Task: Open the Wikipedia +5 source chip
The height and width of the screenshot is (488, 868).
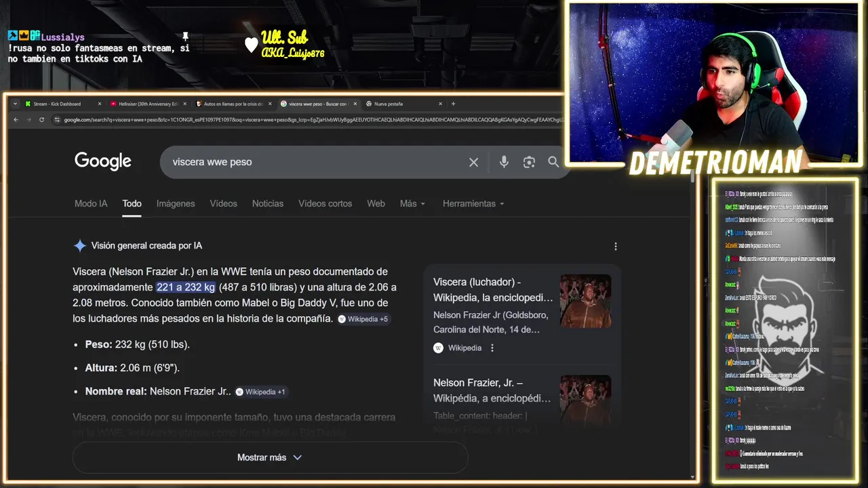Action: tap(363, 319)
